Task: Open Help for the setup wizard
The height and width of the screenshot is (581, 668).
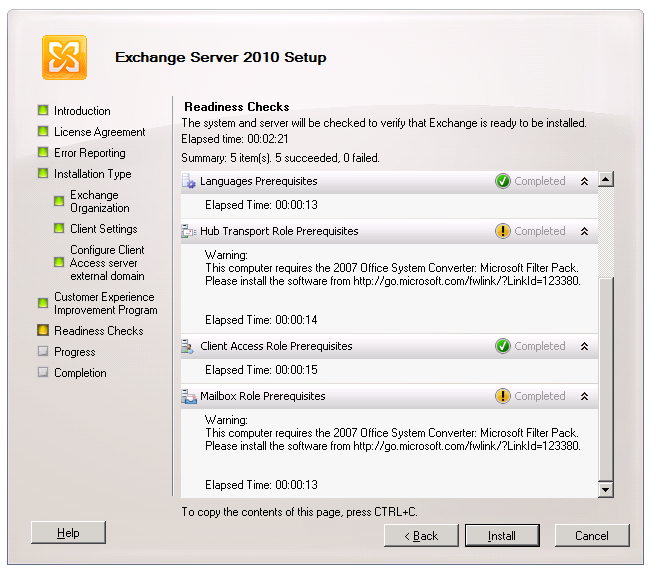Action: [x=68, y=532]
